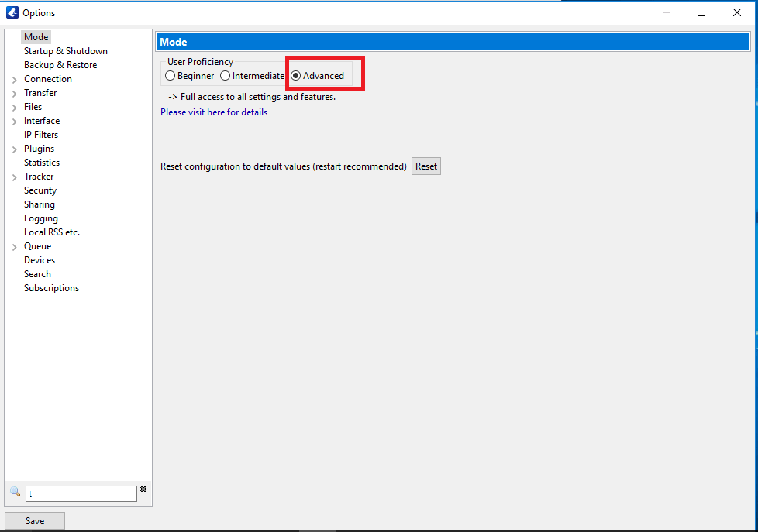Expand the Interface tree node
This screenshot has height=532, width=758.
click(x=15, y=122)
